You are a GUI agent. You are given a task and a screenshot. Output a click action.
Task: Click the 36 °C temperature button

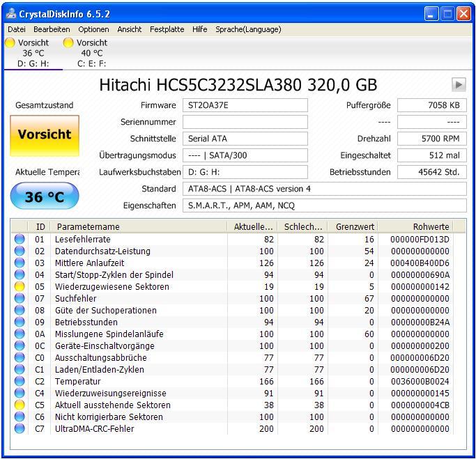[x=45, y=196]
